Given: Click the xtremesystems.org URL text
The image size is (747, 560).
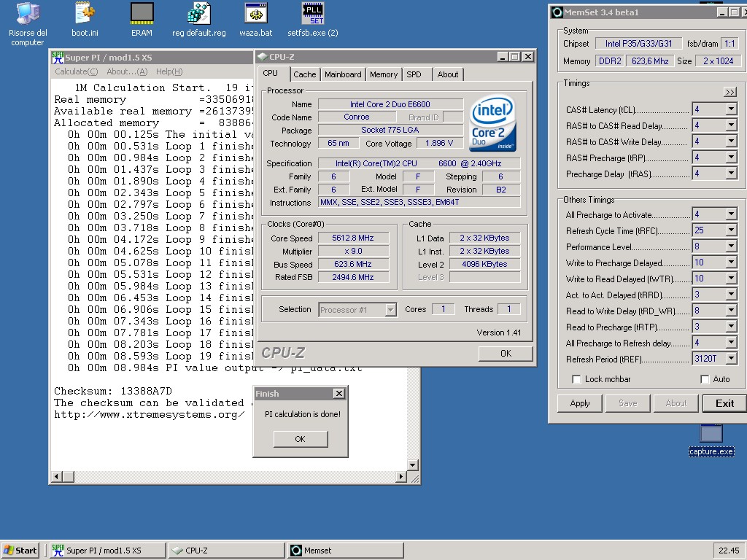Looking at the screenshot, I should [x=149, y=414].
